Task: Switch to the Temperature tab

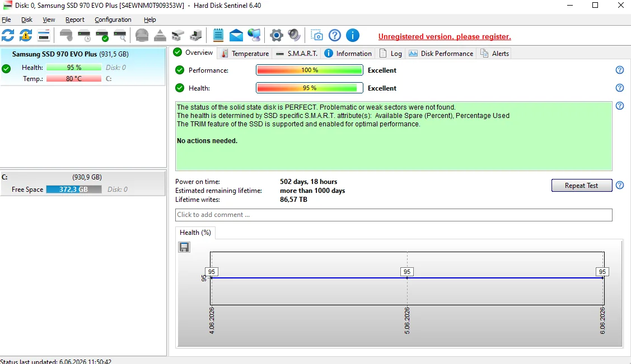Action: 245,54
